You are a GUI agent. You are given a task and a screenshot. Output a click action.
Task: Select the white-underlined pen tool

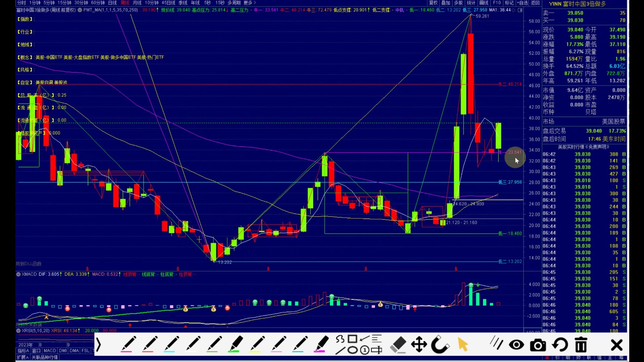192,344
